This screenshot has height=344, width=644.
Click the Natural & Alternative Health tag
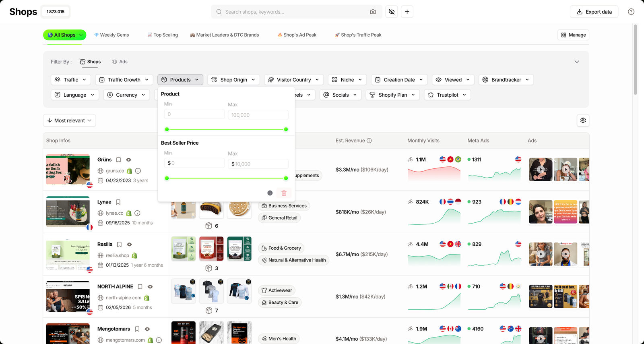tap(293, 260)
